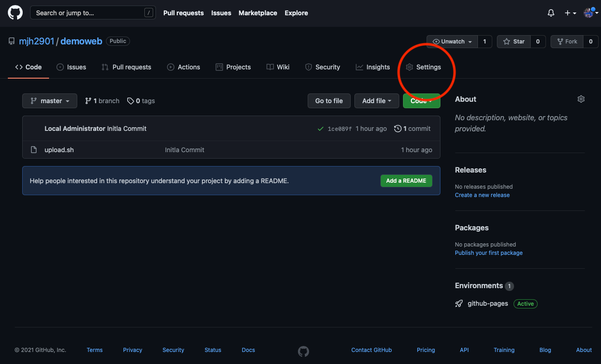Star the demoweb repository
The height and width of the screenshot is (364, 601).
click(514, 42)
